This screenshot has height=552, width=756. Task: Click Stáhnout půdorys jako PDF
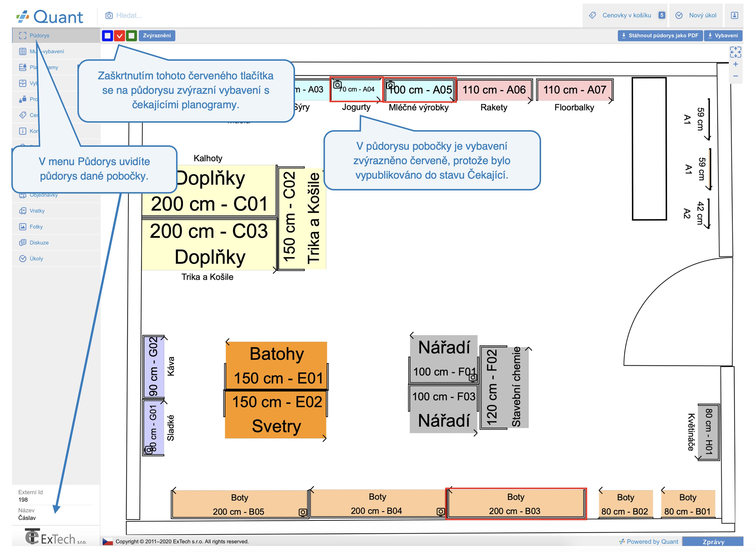660,36
